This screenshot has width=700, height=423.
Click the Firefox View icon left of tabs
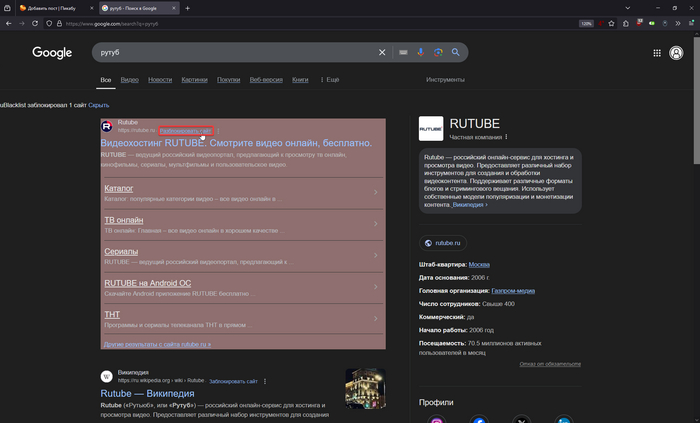click(7, 8)
